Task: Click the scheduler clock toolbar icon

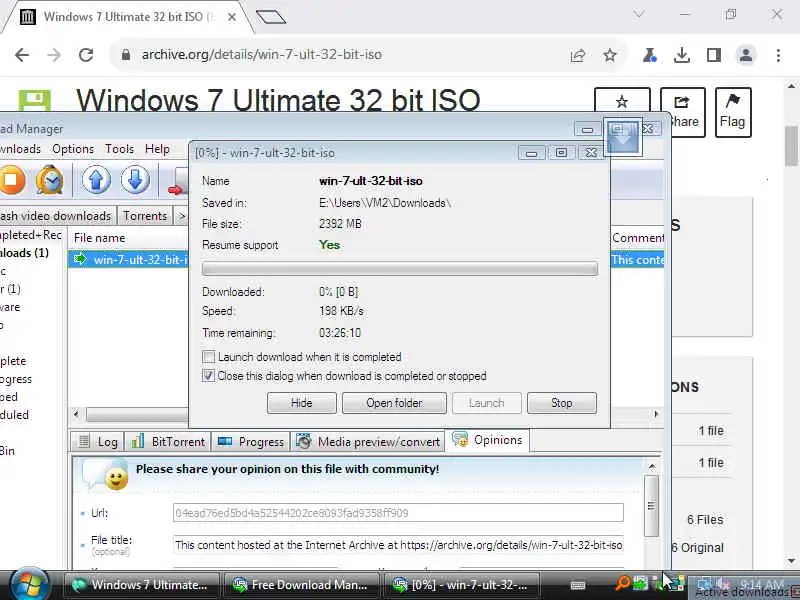Action: pyautogui.click(x=49, y=181)
